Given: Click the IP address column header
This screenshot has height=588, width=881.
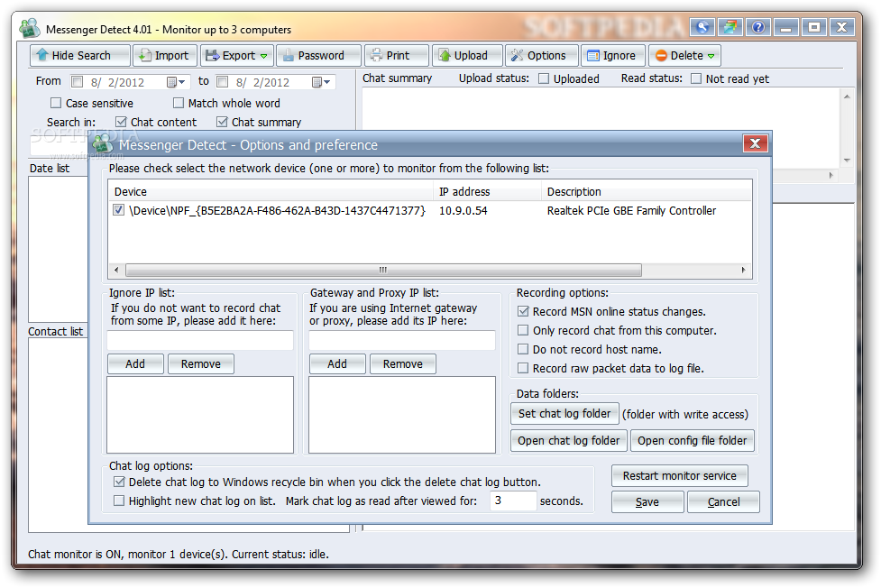Looking at the screenshot, I should point(487,191).
